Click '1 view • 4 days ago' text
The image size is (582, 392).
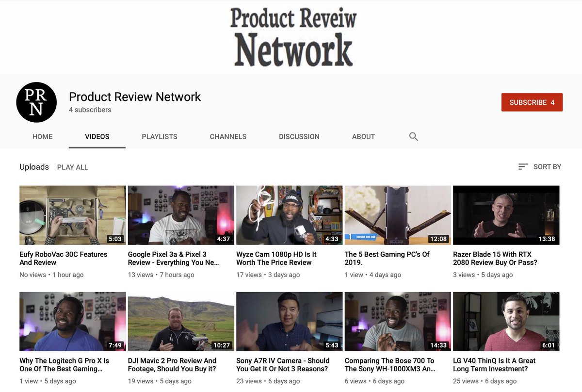click(373, 275)
